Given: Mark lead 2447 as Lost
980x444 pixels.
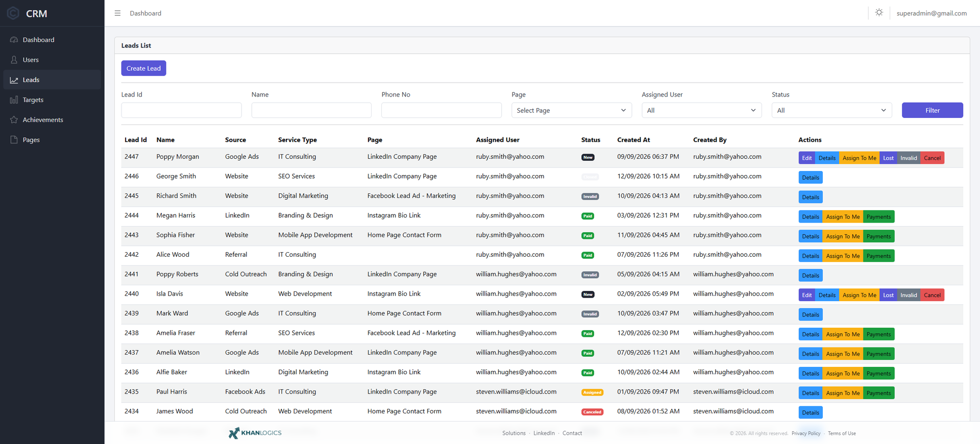Looking at the screenshot, I should point(889,158).
